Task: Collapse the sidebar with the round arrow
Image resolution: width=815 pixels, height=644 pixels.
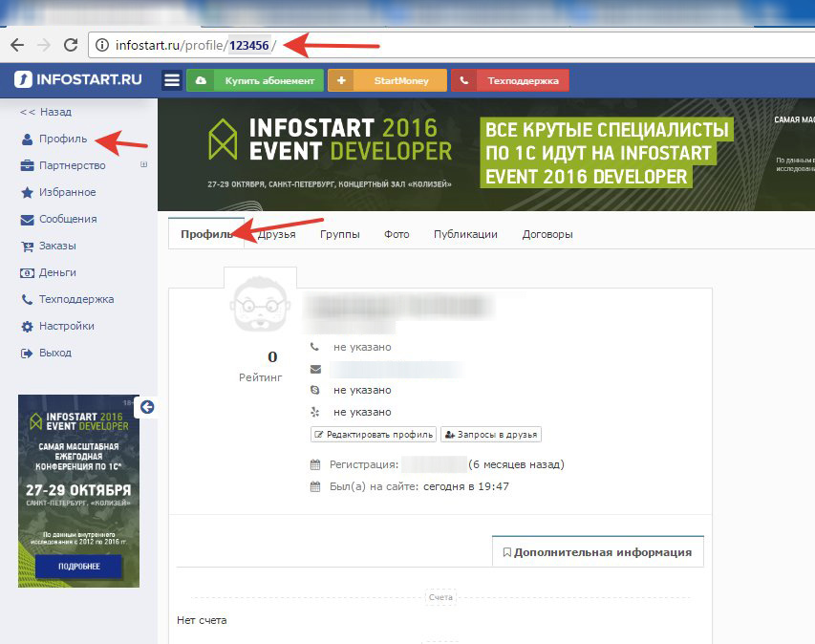Action: point(147,407)
